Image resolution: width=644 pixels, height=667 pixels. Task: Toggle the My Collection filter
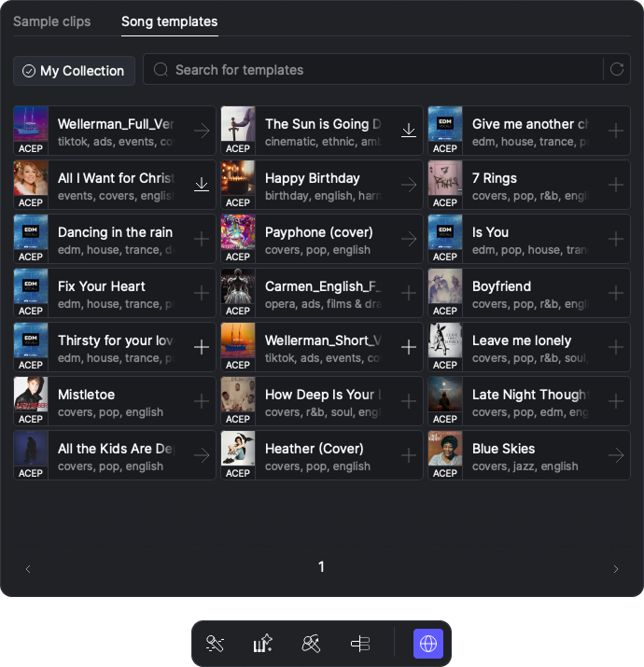(x=74, y=71)
